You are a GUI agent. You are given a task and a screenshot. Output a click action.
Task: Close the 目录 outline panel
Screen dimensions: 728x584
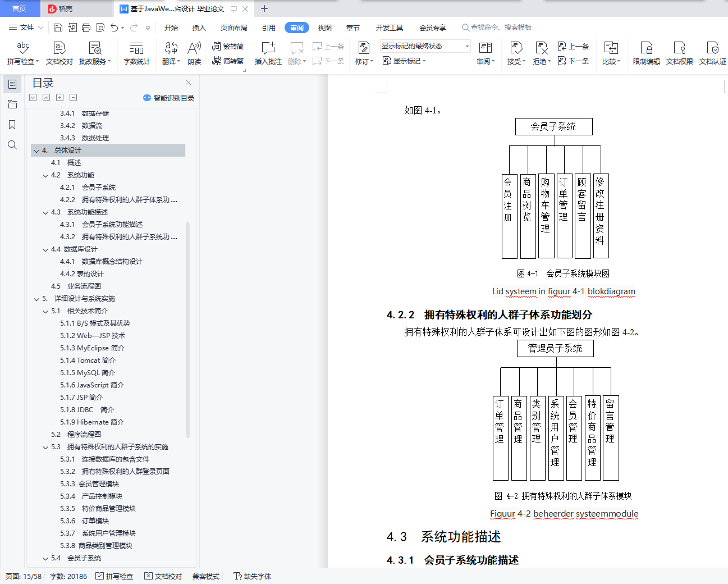point(189,82)
